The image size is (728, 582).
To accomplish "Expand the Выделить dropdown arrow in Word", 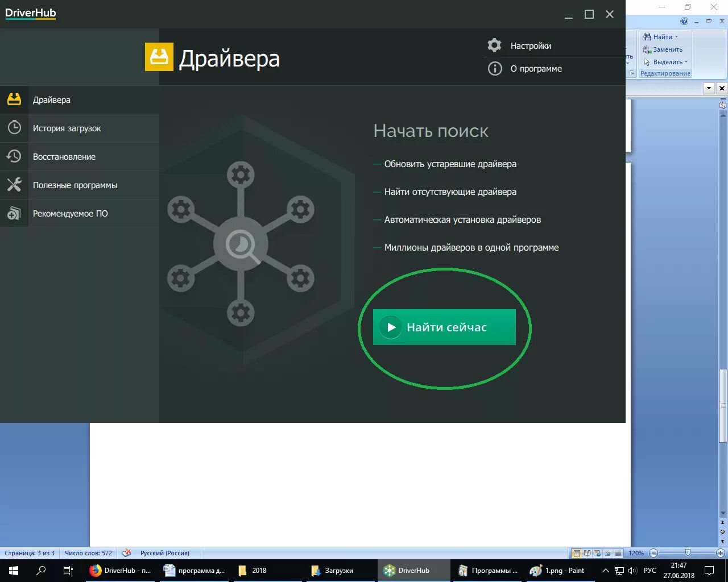I will 686,62.
